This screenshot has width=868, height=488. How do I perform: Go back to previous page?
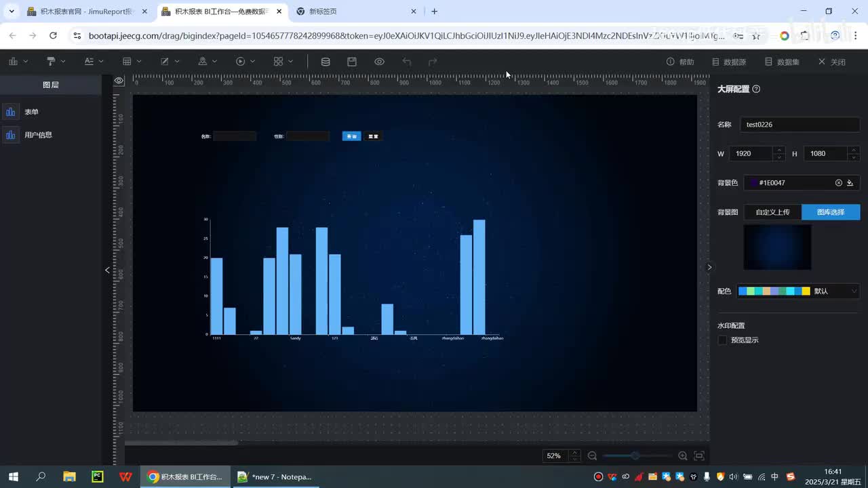coord(12,35)
